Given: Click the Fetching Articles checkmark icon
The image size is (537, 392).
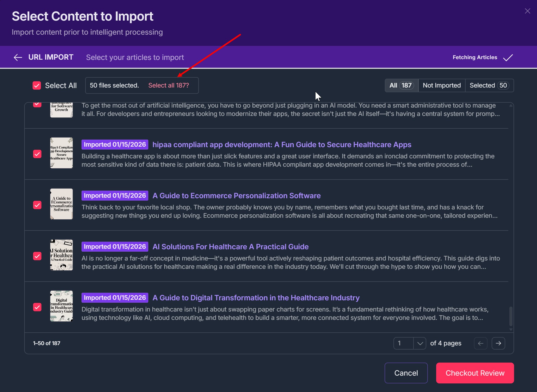Looking at the screenshot, I should [x=508, y=57].
